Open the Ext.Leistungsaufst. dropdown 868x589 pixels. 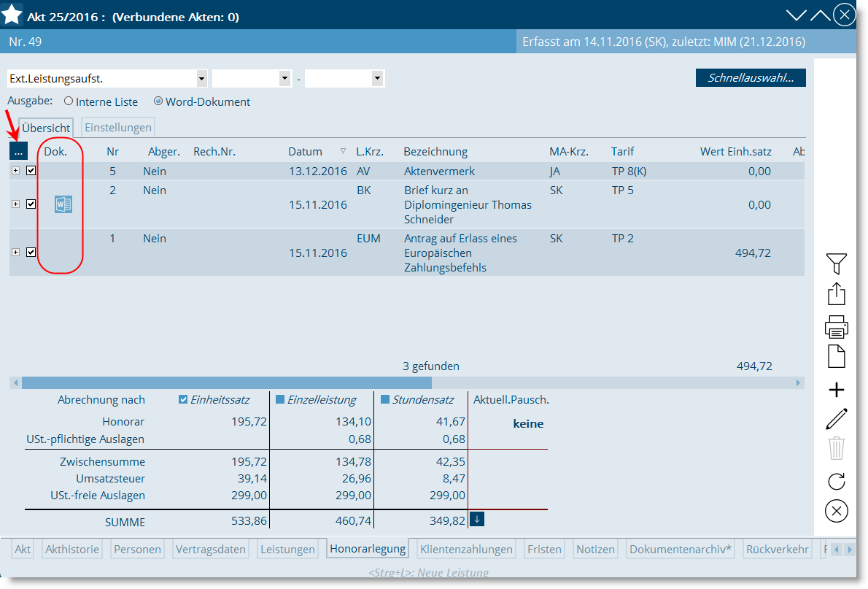pyautogui.click(x=201, y=78)
